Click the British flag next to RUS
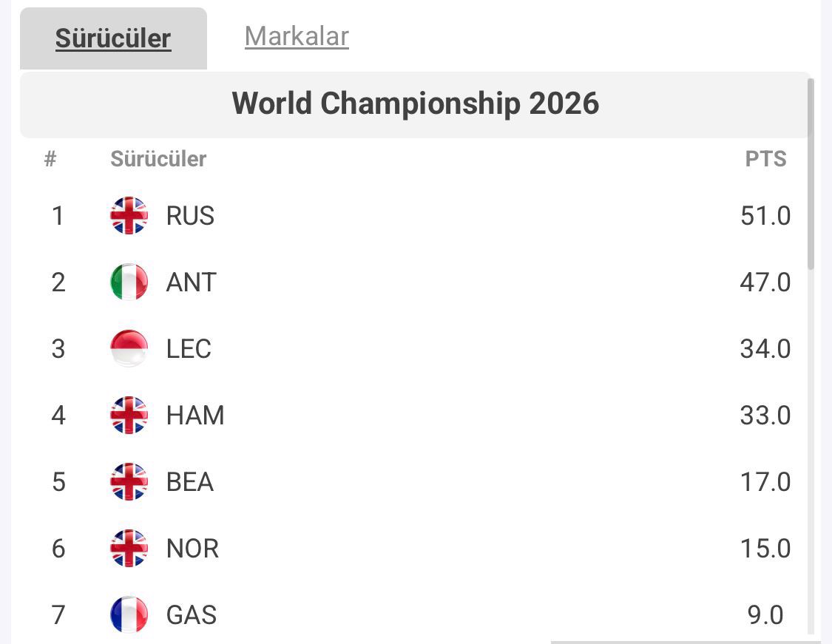 click(x=129, y=216)
